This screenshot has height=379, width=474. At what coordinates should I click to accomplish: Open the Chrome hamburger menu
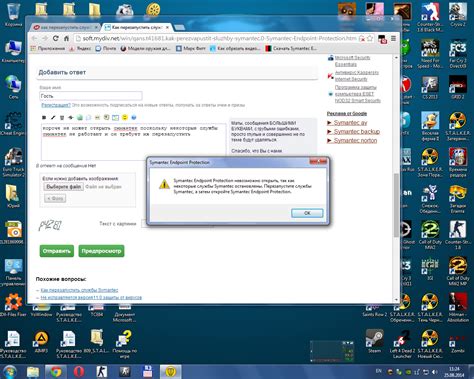click(393, 39)
